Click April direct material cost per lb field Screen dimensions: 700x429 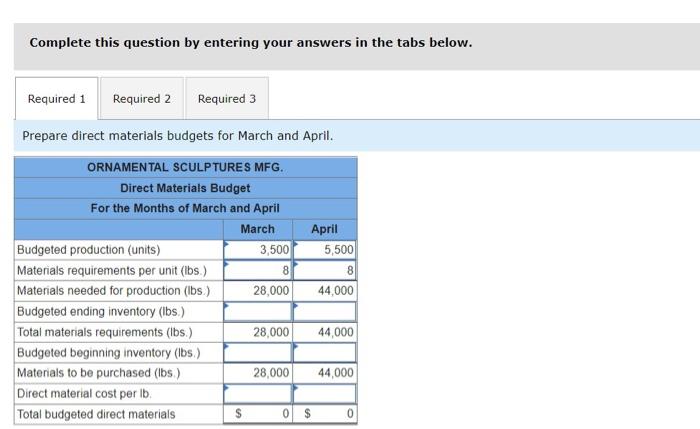[325, 394]
